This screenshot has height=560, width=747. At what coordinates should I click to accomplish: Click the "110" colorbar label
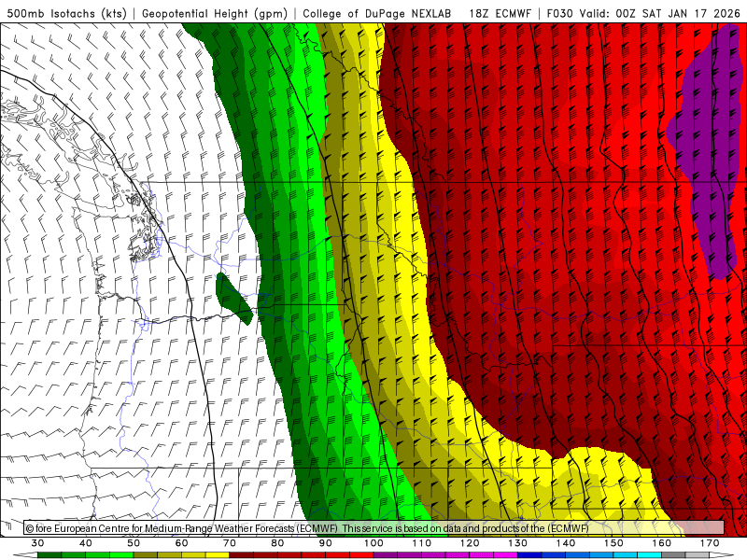[422, 543]
